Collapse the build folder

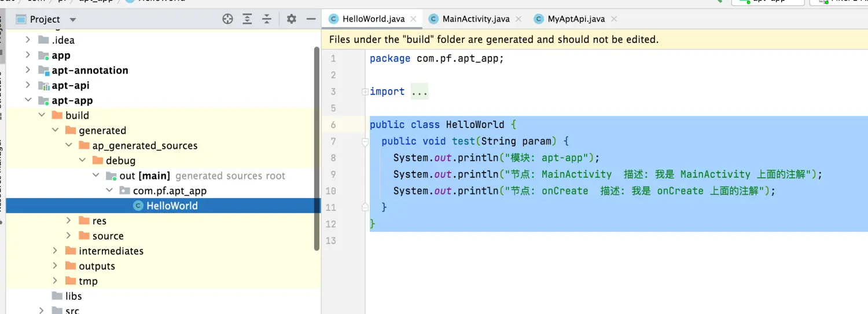(42, 115)
